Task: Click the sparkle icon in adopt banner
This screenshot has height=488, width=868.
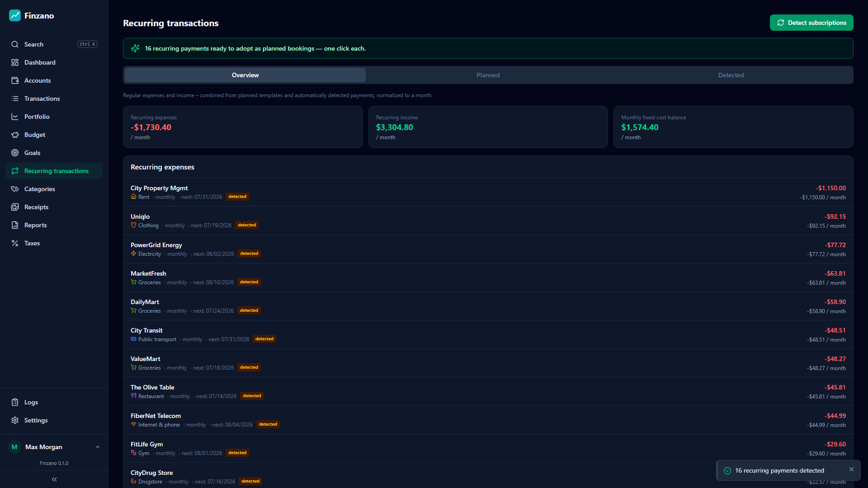Action: (x=135, y=48)
